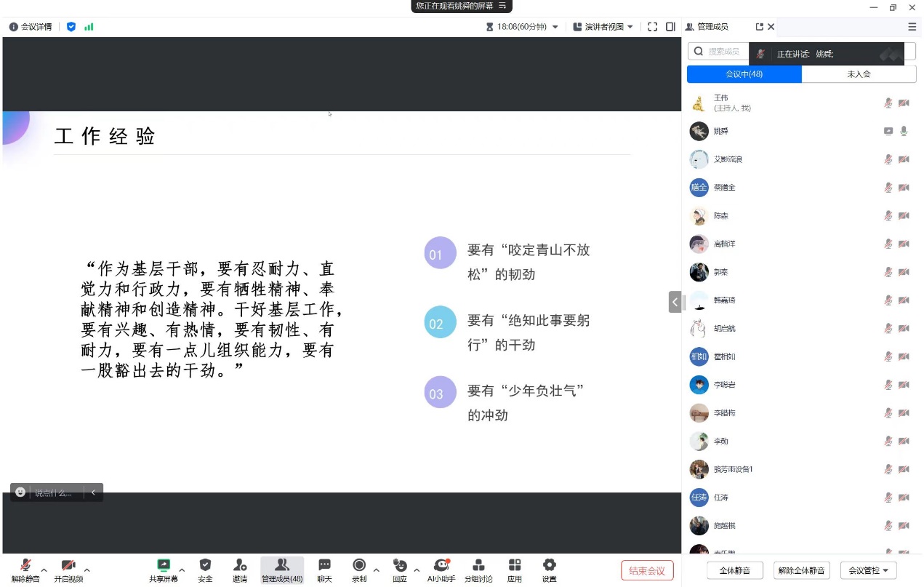This screenshot has height=587, width=924.
Task: Unmute microphone with 解除静音
Action: point(25,566)
